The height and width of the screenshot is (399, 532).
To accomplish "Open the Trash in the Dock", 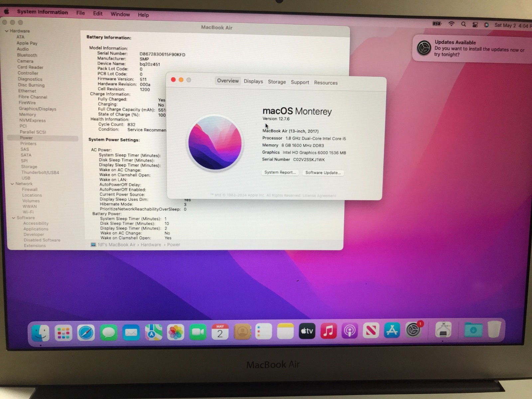I will point(494,329).
